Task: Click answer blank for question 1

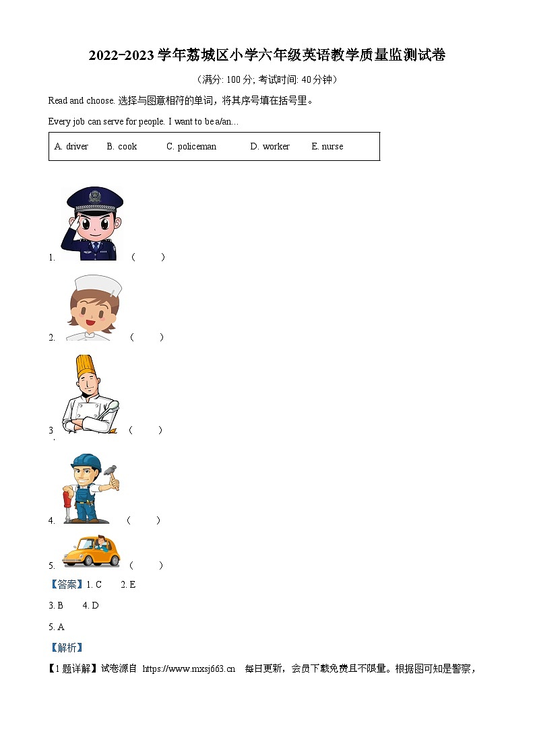Action: 148,257
